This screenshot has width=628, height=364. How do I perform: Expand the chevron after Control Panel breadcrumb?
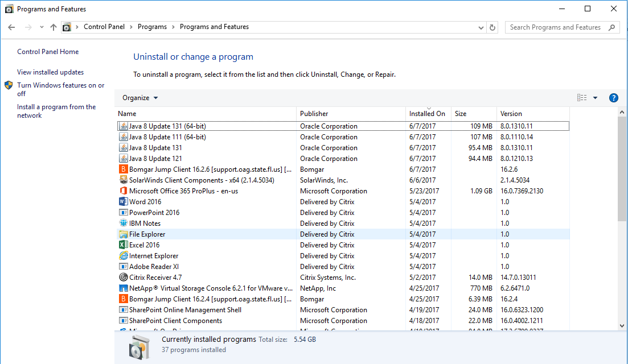[x=131, y=27]
